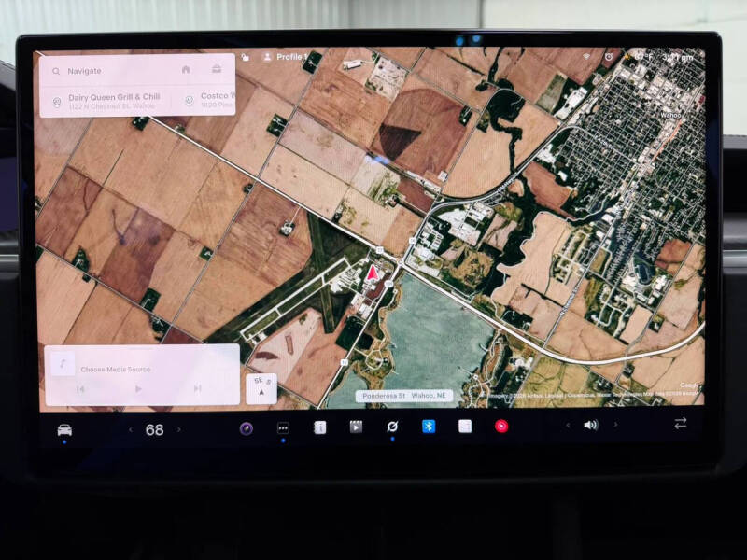Image resolution: width=747 pixels, height=560 pixels.
Task: Open the manual info app icon
Action: (319, 427)
